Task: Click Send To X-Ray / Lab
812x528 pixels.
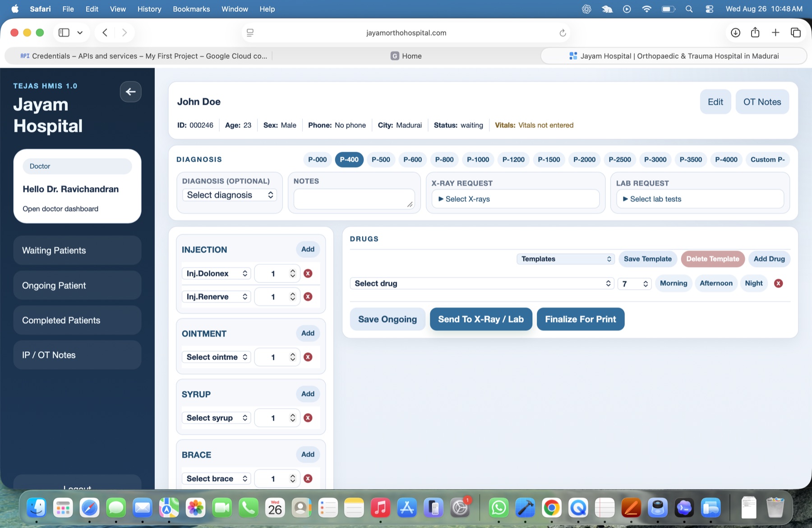Action: click(x=481, y=319)
